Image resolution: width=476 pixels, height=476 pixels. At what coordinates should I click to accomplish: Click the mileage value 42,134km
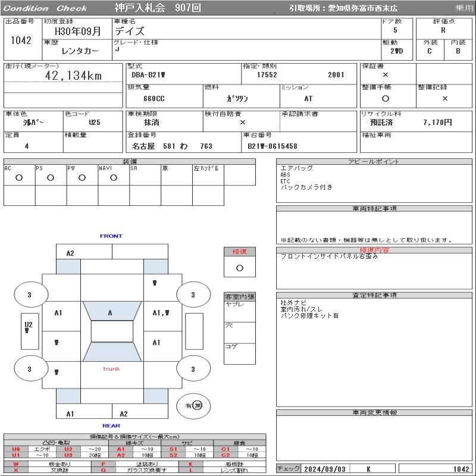74,76
